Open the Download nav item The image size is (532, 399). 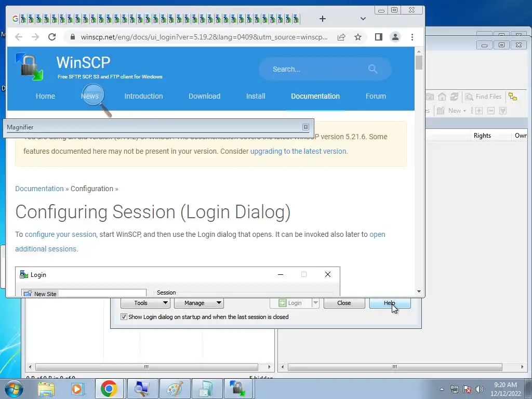[204, 96]
